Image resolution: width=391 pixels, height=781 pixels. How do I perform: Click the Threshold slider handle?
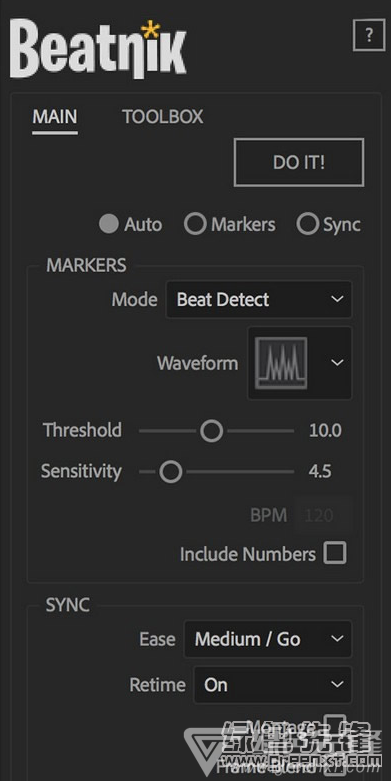tap(212, 430)
